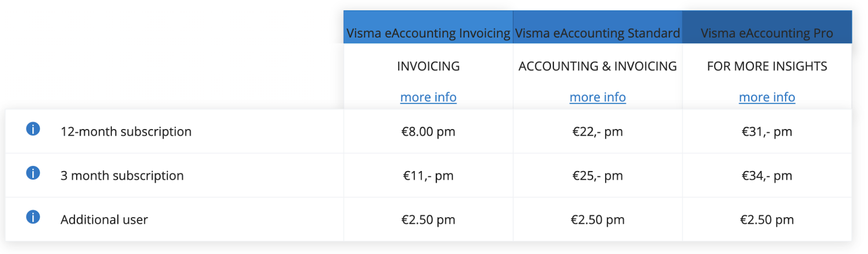The image size is (868, 254).
Task: Open more info under FOR MORE INSIGHTS
Action: pyautogui.click(x=767, y=97)
